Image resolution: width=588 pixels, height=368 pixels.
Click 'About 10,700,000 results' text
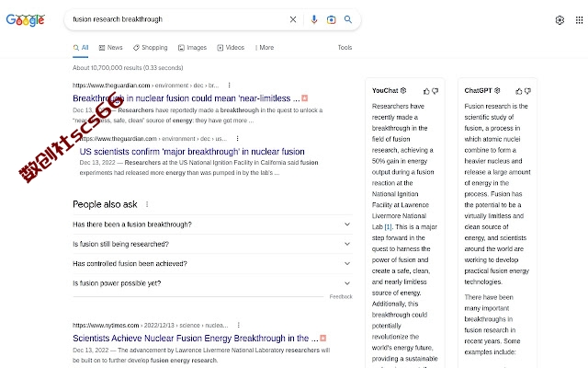tap(128, 68)
